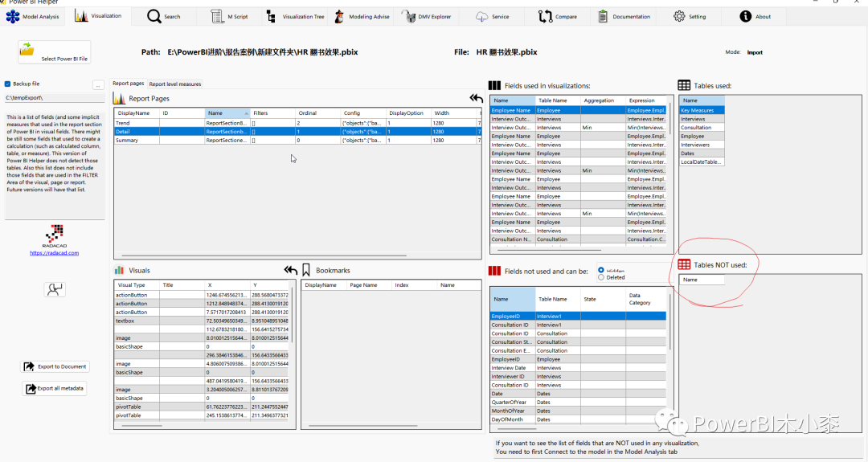
Task: Select the Consultation N... field row
Action: pos(578,239)
